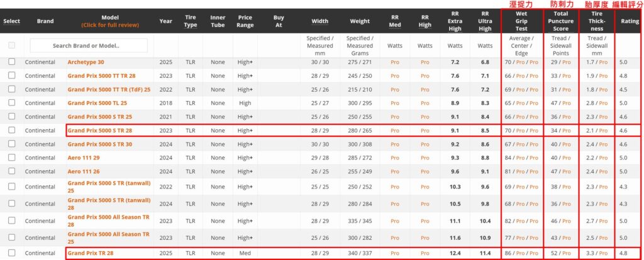Sort by Wet Grip Test column header

[522, 21]
